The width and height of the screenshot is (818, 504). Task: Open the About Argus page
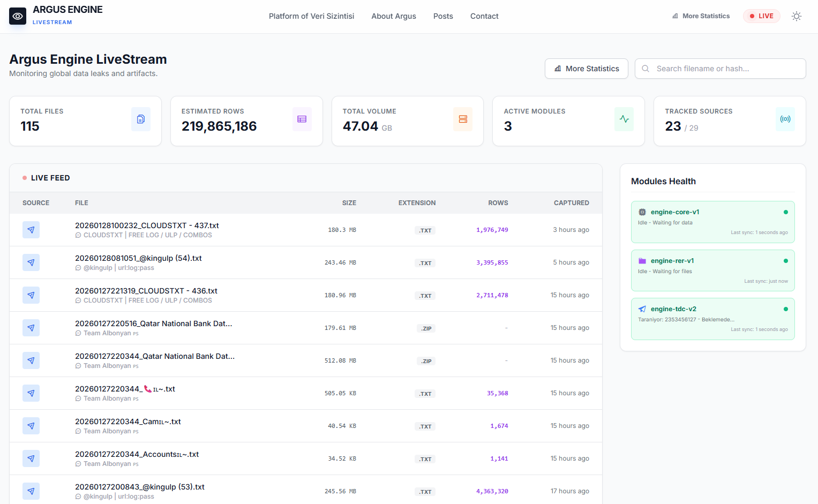pos(394,16)
